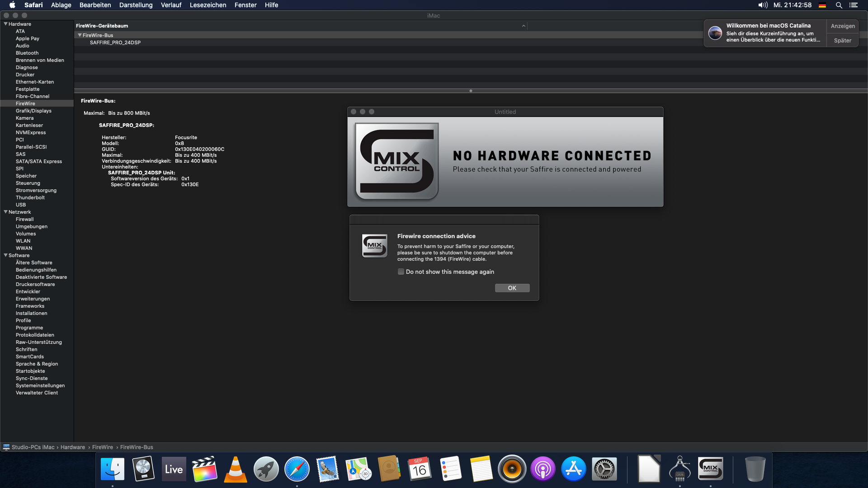Open the Fenster menu
The height and width of the screenshot is (488, 868).
tap(245, 5)
